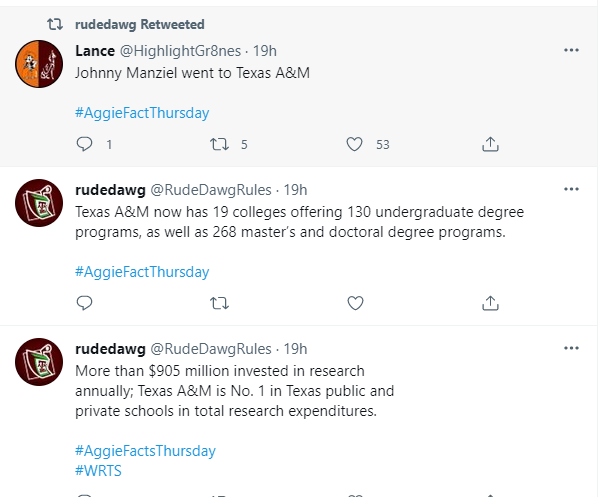Screen dimensions: 609x497
Task: Open more options on research expenditures tweet
Action: pos(571,348)
